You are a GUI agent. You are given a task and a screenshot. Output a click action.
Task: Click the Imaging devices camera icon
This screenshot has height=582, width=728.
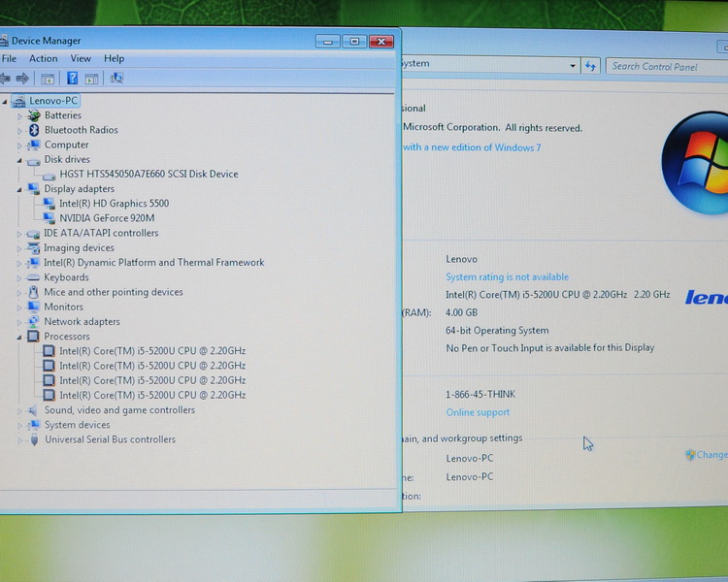pyautogui.click(x=33, y=248)
